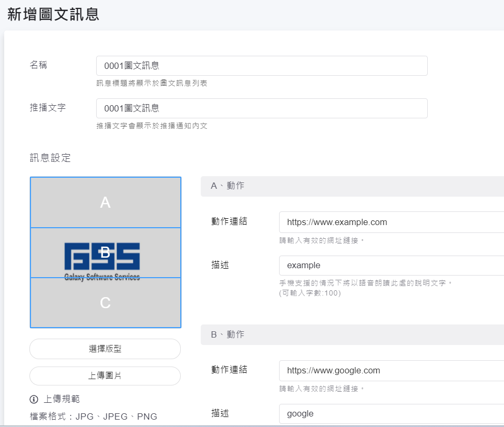Focus the 名稱 input field
This screenshot has width=504, height=427.
(x=262, y=66)
